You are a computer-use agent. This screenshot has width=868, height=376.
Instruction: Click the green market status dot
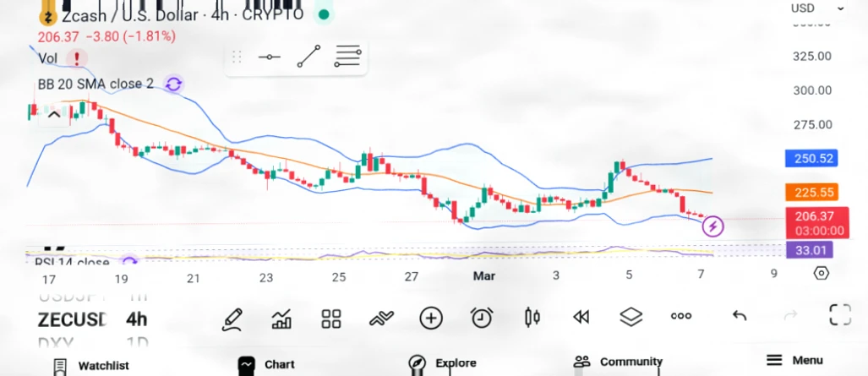coord(324,15)
